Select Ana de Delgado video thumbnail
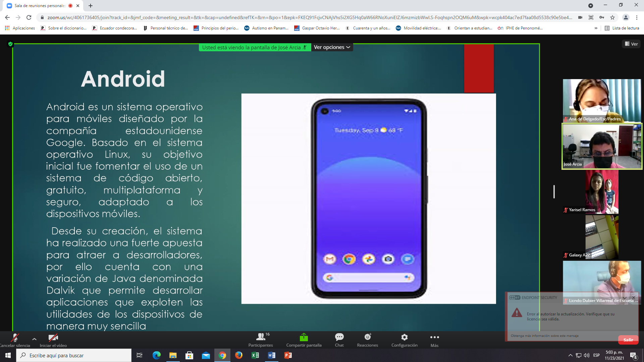The height and width of the screenshot is (362, 644). click(602, 101)
